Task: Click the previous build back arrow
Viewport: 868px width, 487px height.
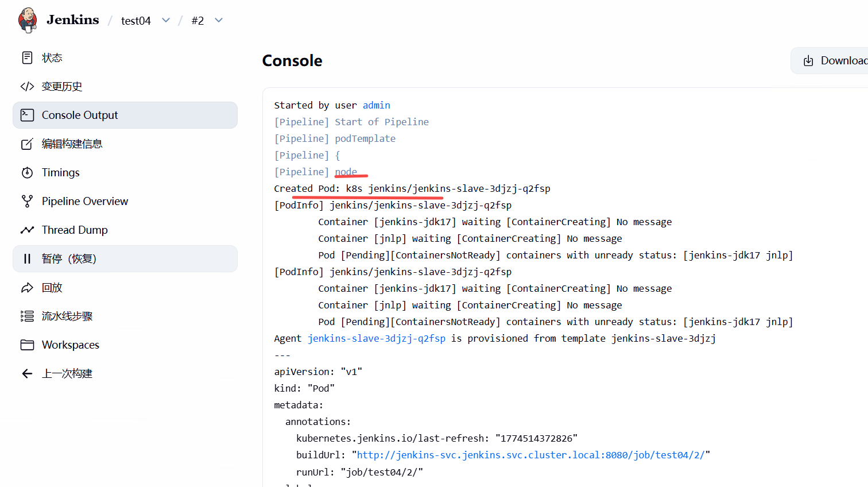Action: (x=27, y=373)
